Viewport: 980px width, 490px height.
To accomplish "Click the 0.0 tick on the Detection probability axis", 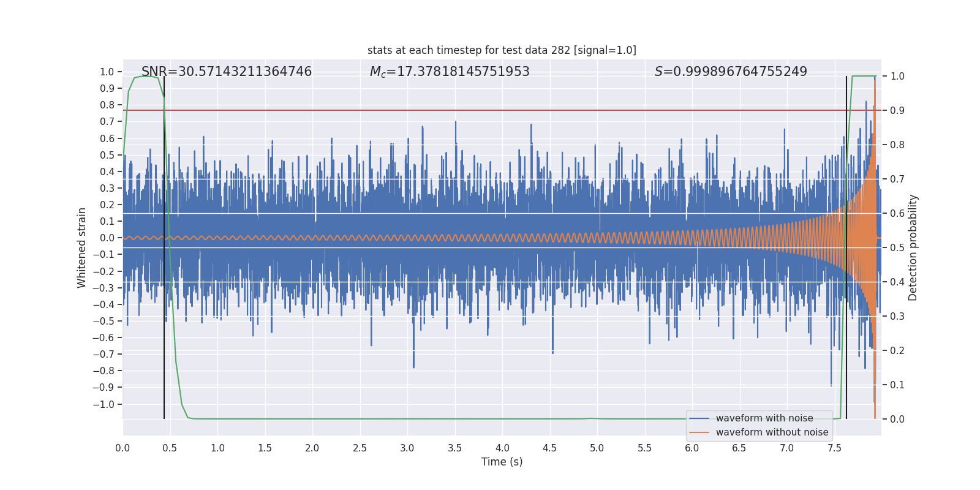I will pos(897,419).
